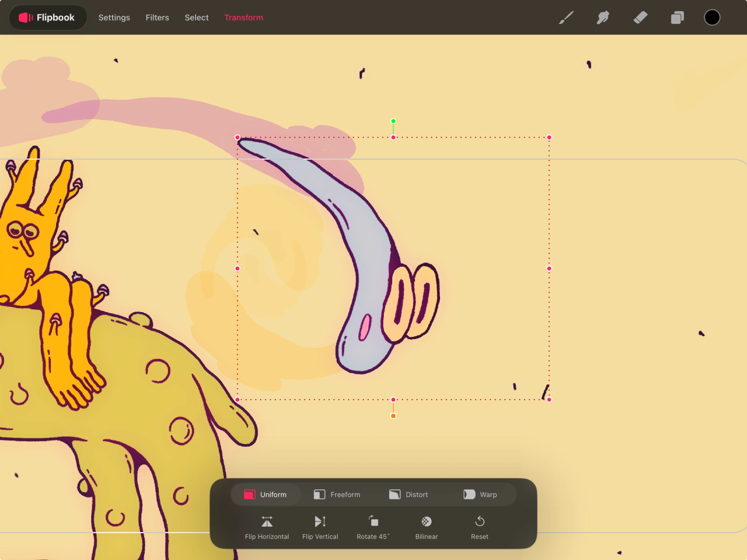Open the Layers panel

pos(677,17)
